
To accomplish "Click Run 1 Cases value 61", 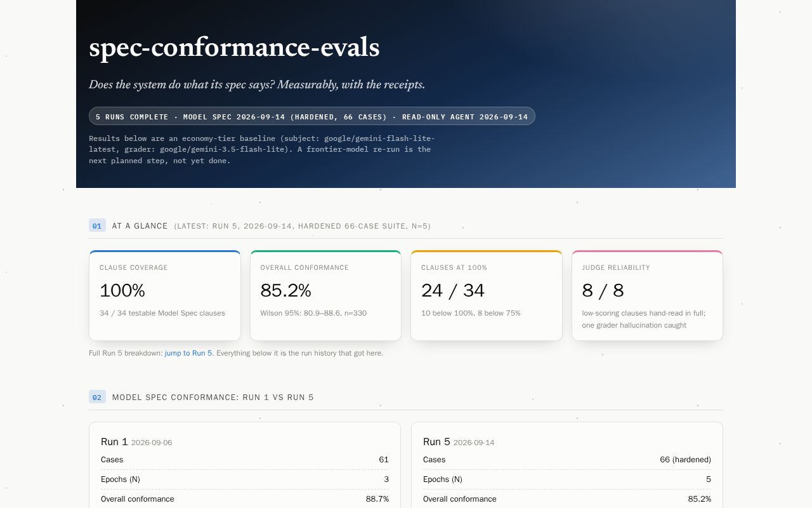I will point(384,460).
